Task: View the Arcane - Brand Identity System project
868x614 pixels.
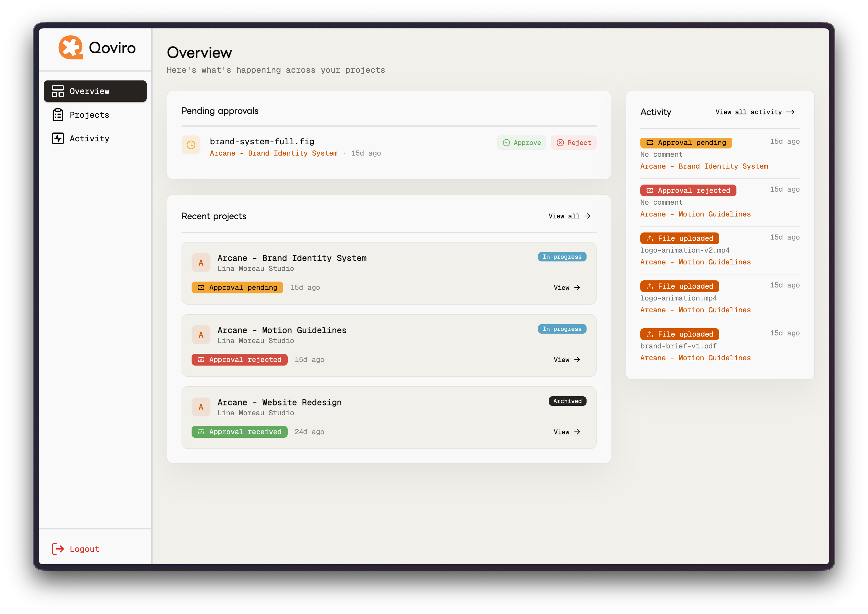Action: 567,287
